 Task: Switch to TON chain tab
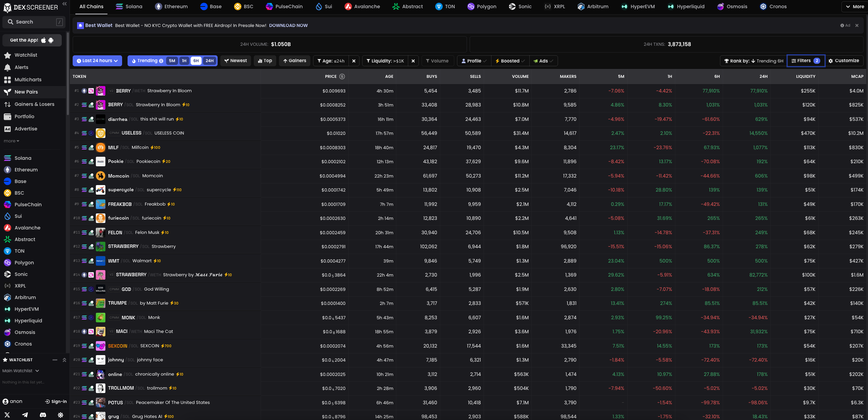click(445, 6)
